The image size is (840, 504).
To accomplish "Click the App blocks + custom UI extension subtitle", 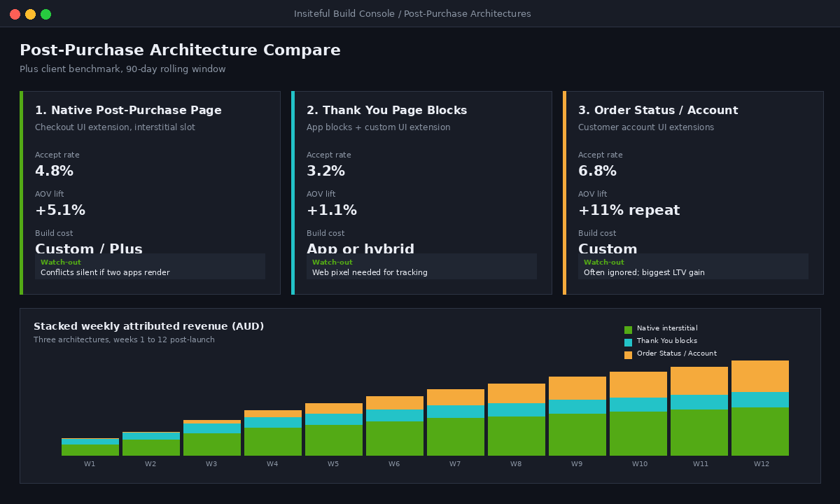I will click(378, 127).
